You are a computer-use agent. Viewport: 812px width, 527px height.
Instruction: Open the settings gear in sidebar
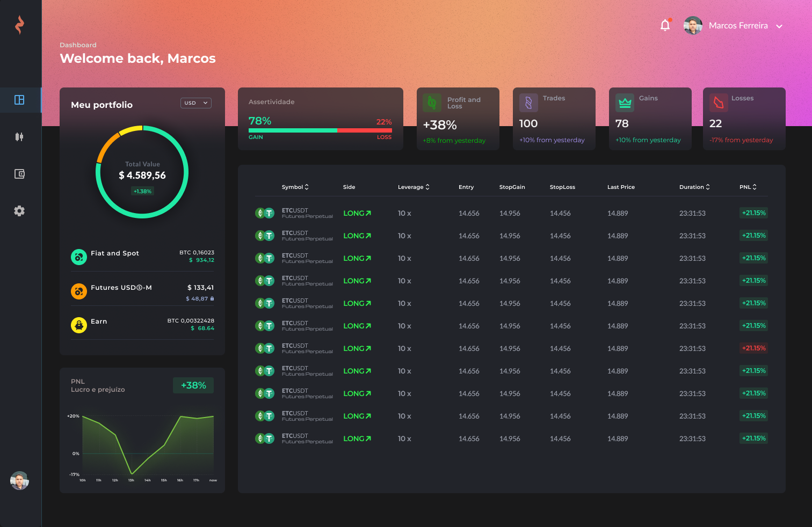coord(19,211)
